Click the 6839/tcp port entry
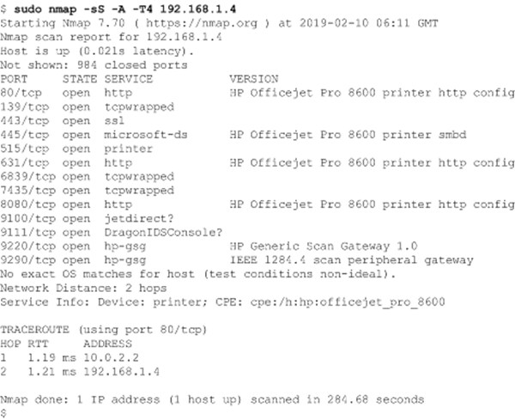This screenshot has width=515, height=420. [x=24, y=177]
